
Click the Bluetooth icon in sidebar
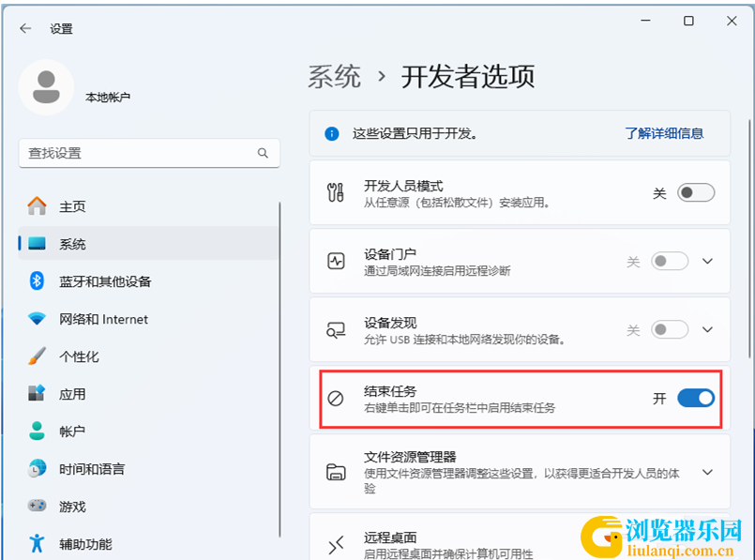click(x=38, y=280)
